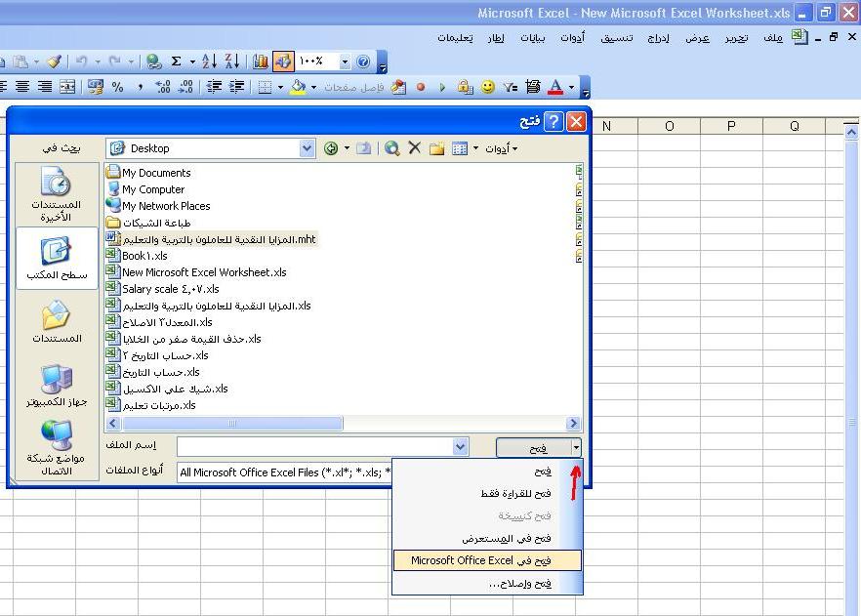The height and width of the screenshot is (616, 861).
Task: Click the file types combo box
Action: coord(285,472)
